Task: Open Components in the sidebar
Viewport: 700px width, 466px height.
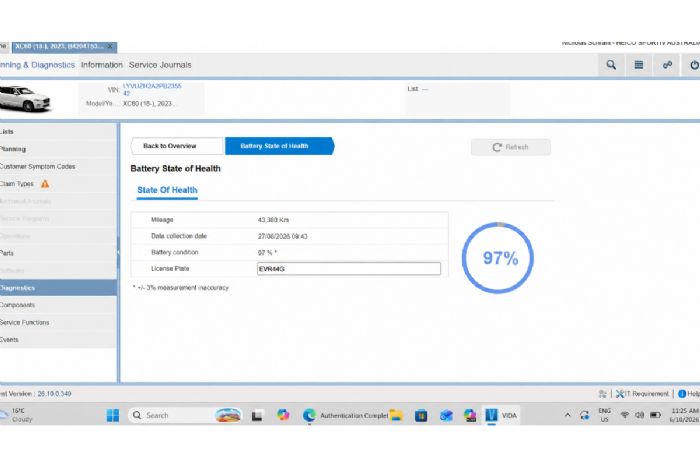Action: (x=58, y=305)
